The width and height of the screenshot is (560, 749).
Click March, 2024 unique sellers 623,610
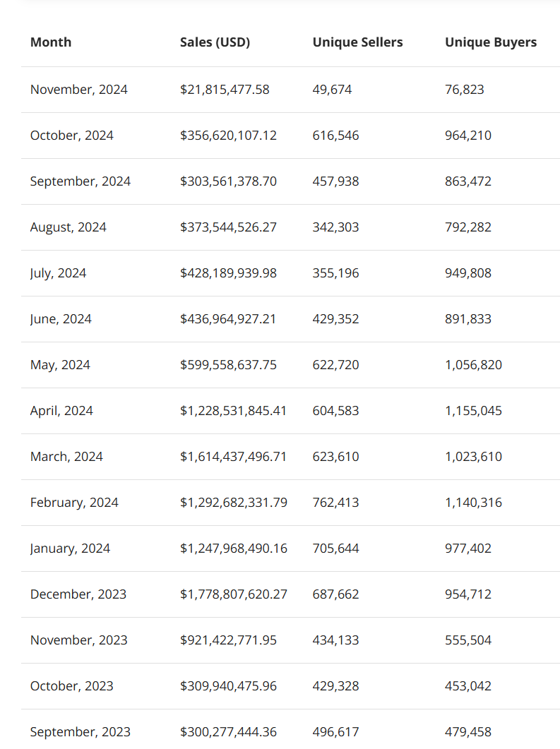[335, 456]
